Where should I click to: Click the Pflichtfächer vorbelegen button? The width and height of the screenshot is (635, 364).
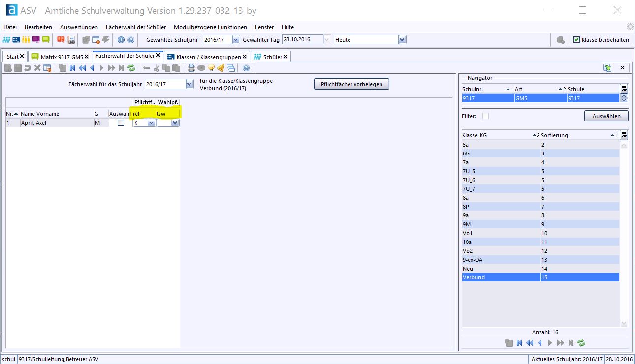(351, 84)
